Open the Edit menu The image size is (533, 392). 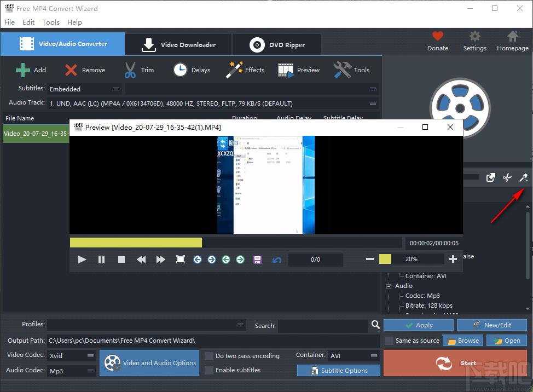(28, 22)
